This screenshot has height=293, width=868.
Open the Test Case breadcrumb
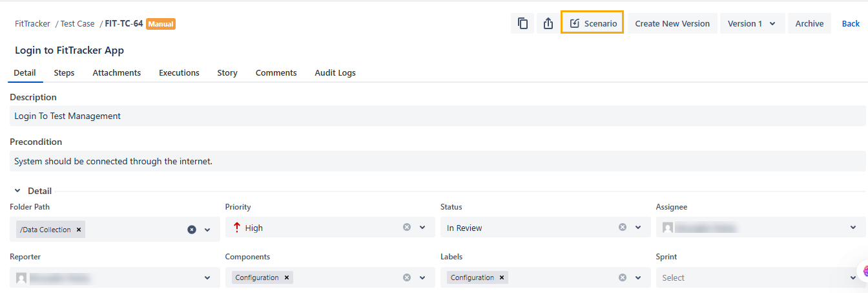77,23
